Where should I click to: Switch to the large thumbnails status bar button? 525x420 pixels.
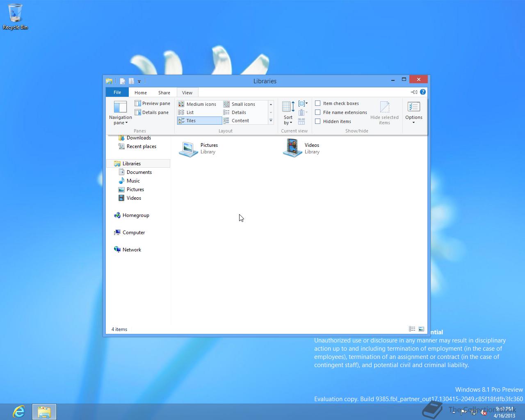[x=421, y=329]
